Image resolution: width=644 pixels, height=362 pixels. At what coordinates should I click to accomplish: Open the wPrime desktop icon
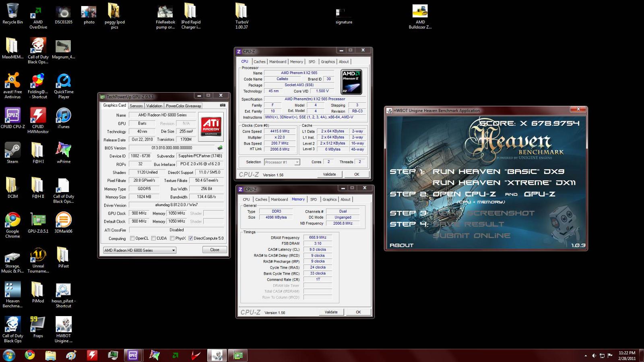[x=64, y=153]
